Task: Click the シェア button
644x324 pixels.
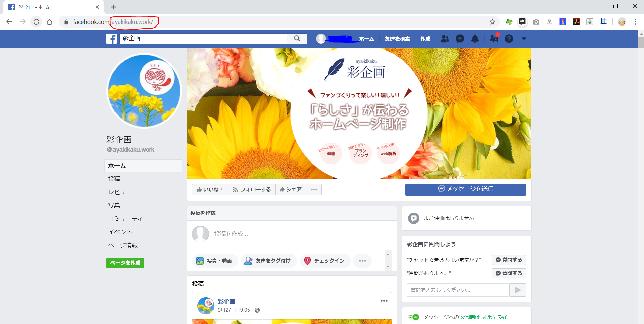Action: [x=290, y=190]
